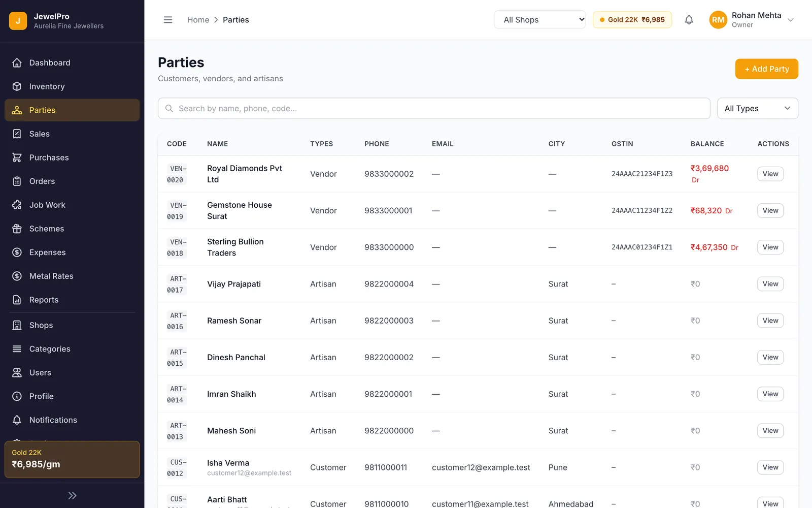Click the Purchases cart icon
Screen dimensions: 812x508
pyautogui.click(x=17, y=157)
